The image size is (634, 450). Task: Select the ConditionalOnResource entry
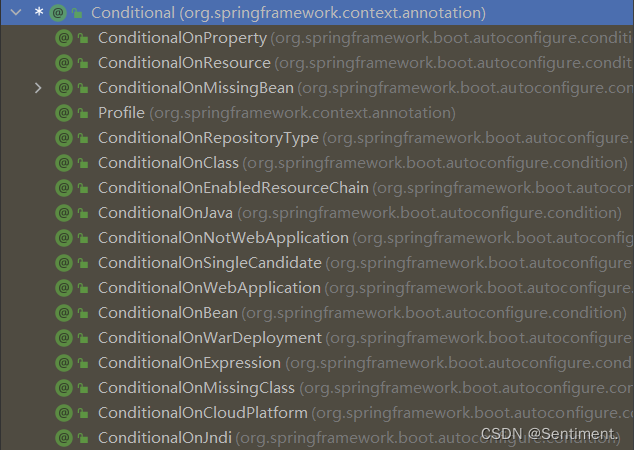[x=184, y=63]
